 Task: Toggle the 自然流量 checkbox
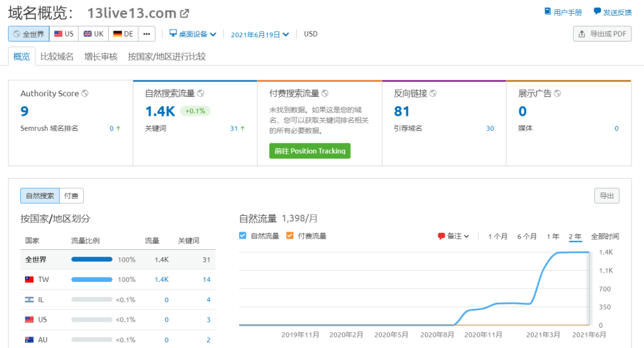(x=242, y=235)
